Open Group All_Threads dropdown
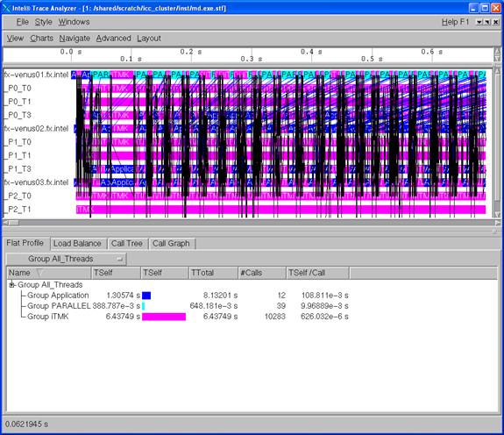The width and height of the screenshot is (504, 435). [x=66, y=259]
